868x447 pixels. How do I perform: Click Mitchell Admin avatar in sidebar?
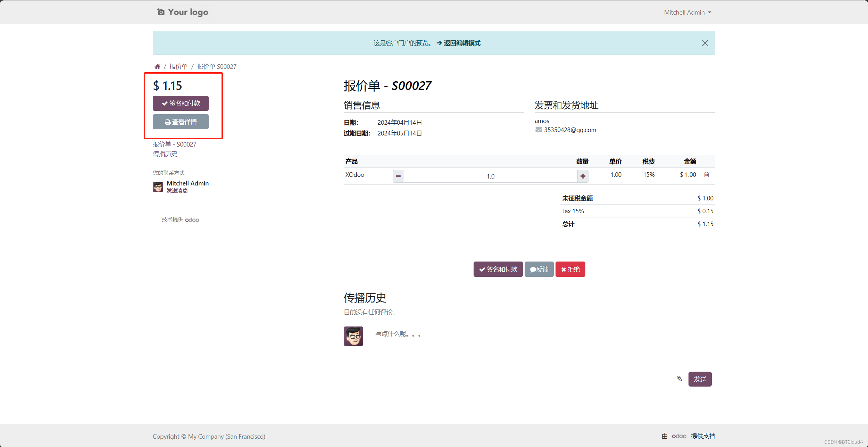(x=158, y=187)
